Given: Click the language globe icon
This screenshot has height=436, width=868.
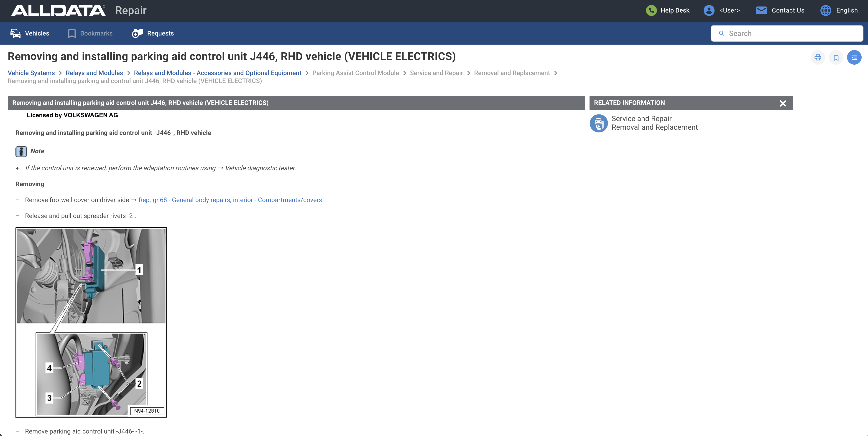Looking at the screenshot, I should coord(826,10).
